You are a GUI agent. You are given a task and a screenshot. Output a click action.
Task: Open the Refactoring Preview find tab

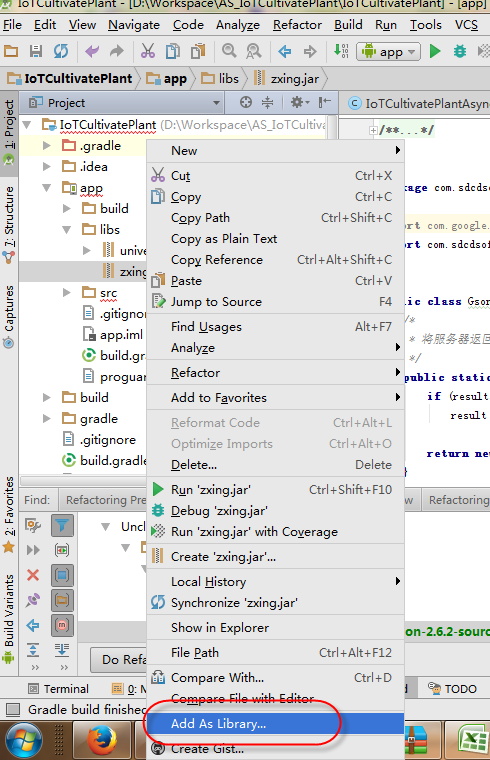[103, 500]
